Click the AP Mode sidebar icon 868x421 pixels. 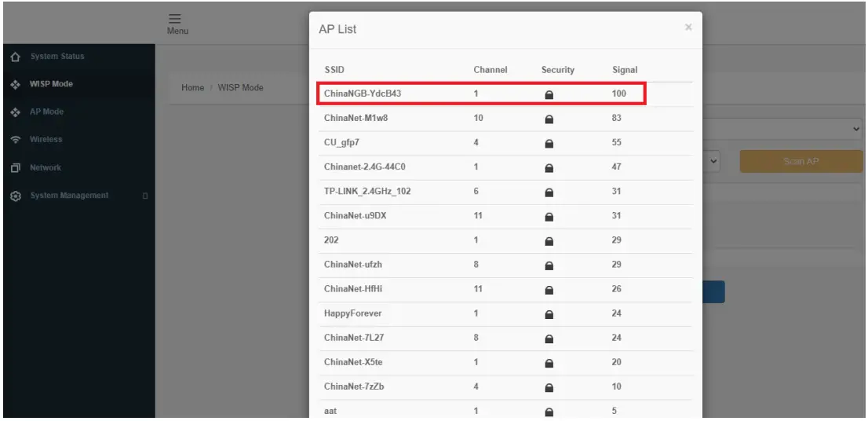click(13, 112)
